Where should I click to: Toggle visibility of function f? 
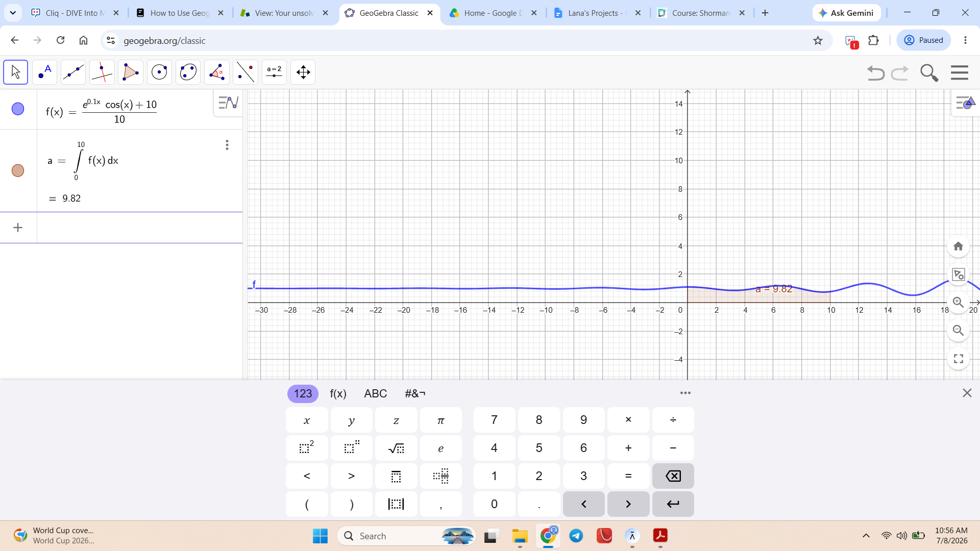pyautogui.click(x=18, y=109)
